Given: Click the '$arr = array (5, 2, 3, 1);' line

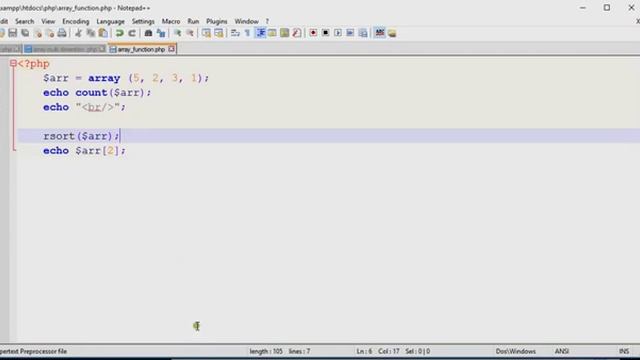Looking at the screenshot, I should point(126,78).
